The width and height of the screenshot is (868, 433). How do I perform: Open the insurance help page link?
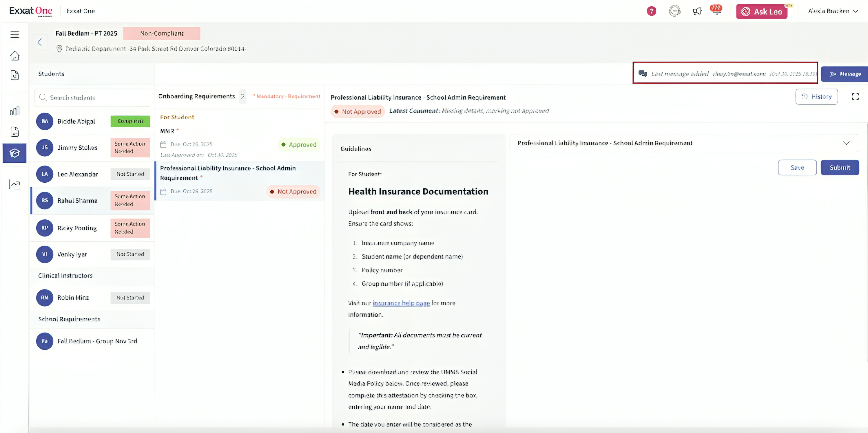click(x=401, y=303)
